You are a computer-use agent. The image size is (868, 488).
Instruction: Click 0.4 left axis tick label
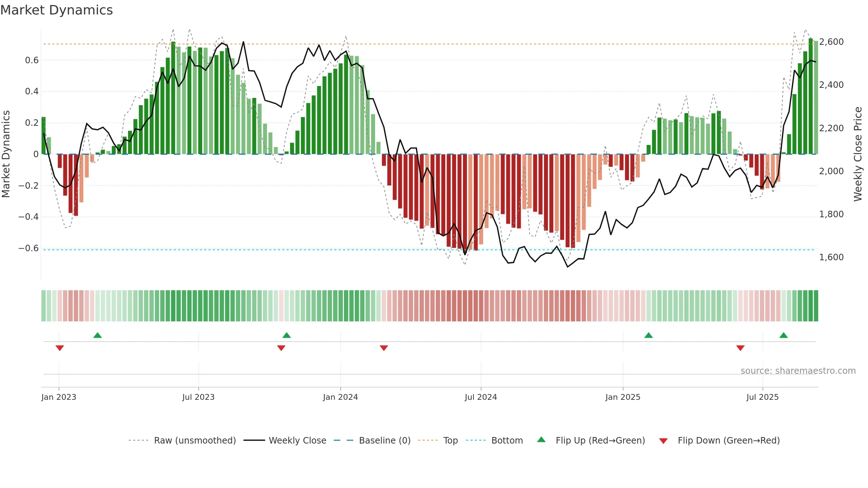tap(32, 91)
